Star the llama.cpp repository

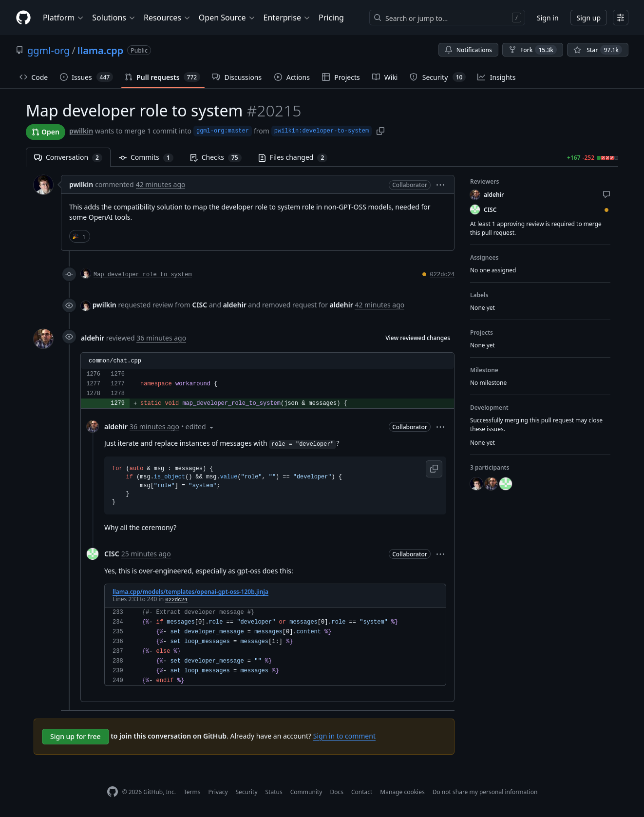[597, 50]
